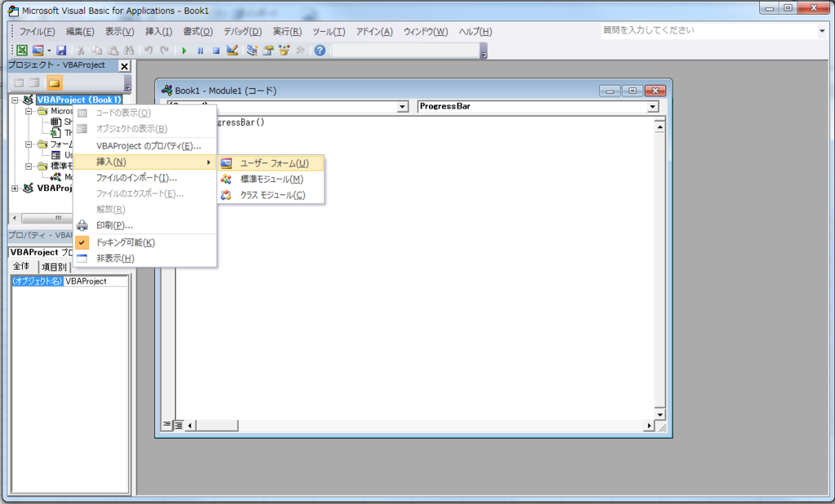The width and height of the screenshot is (835, 504).
Task: Choose ファイルのインポート(I) from context menu
Action: [145, 178]
